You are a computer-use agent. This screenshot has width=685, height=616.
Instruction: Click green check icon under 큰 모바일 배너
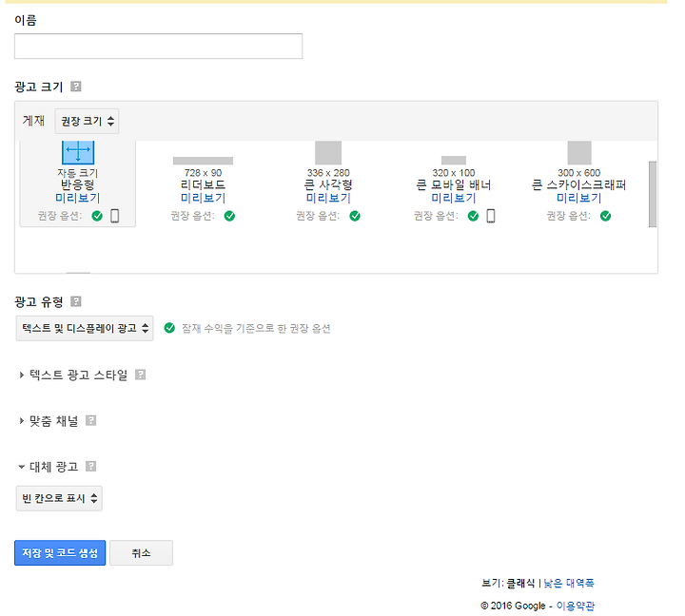click(x=473, y=216)
